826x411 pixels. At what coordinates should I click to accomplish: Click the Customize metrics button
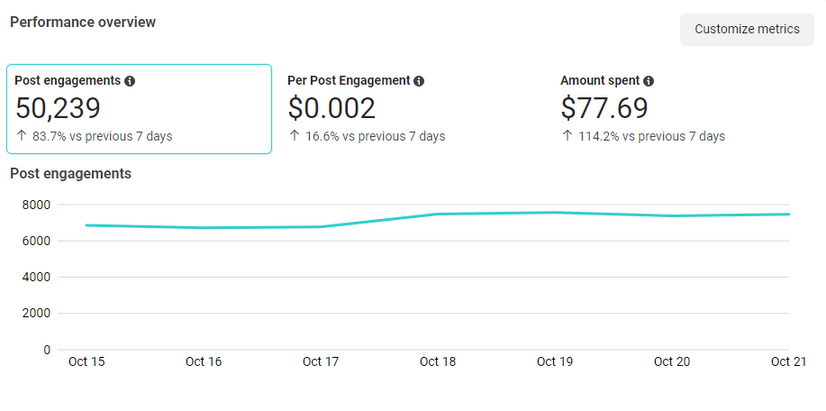tap(746, 29)
